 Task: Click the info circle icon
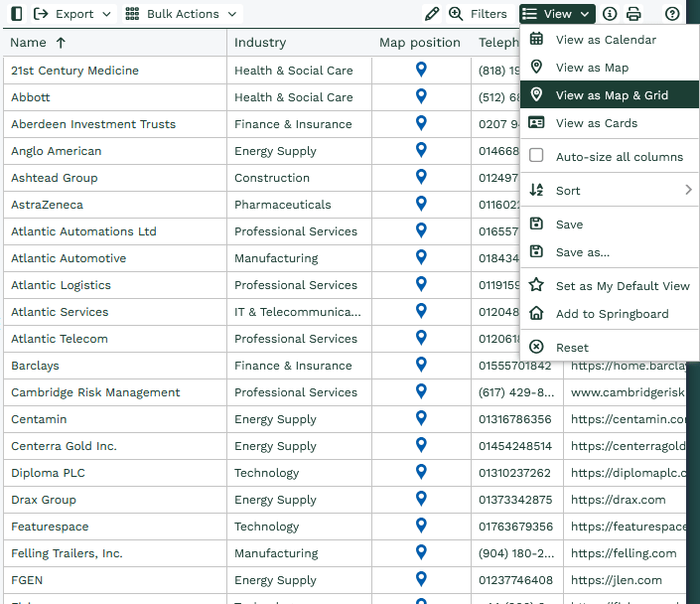(610, 14)
